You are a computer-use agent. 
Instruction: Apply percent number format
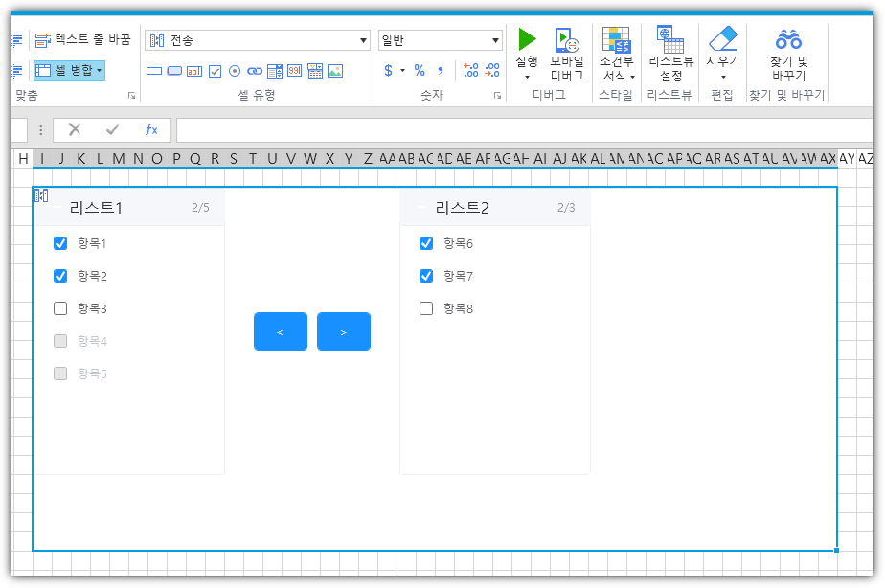pos(420,70)
